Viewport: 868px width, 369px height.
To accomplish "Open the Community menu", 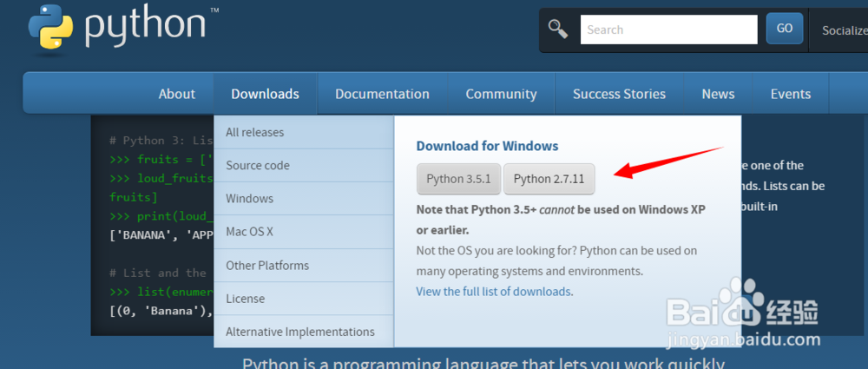I will 501,94.
